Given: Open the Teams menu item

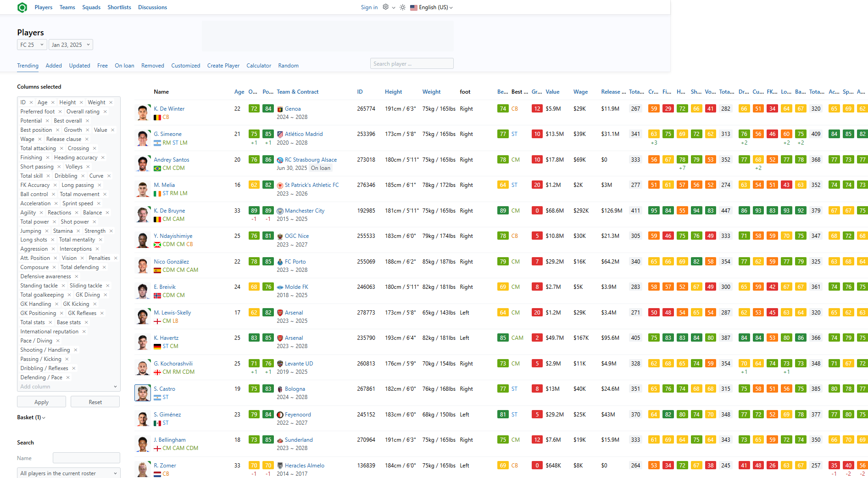Looking at the screenshot, I should 67,7.
